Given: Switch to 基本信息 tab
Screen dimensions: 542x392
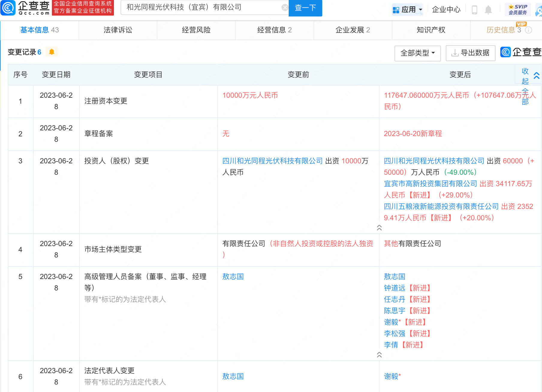Looking at the screenshot, I should [x=40, y=30].
